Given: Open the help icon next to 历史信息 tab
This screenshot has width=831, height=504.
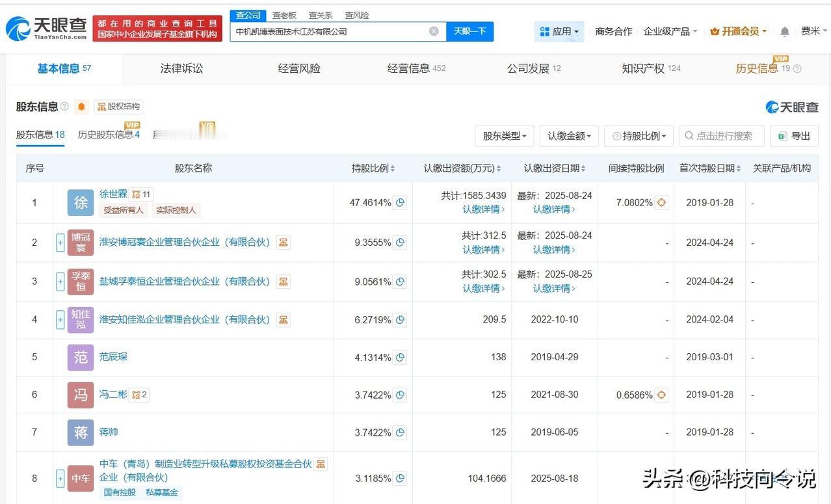Looking at the screenshot, I should click(797, 68).
